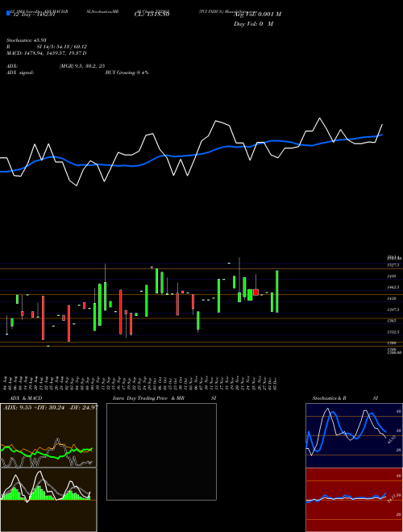
Task: Click the 'Intra Day Trading Price & MR' title
Action: coord(149,398)
